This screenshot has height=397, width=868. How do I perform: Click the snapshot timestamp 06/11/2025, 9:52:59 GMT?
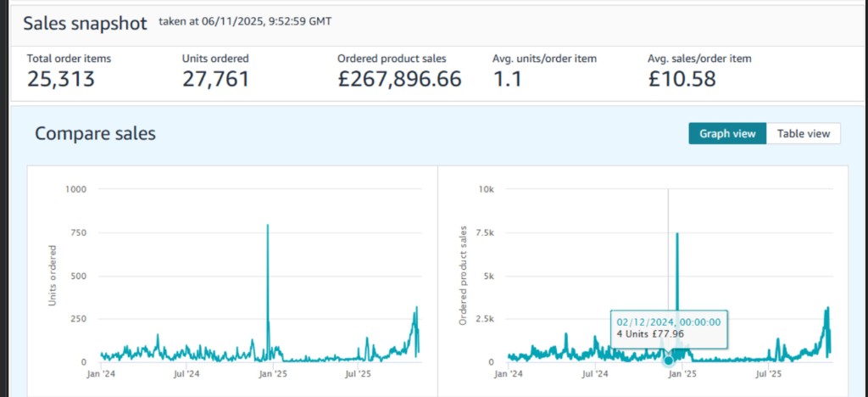[269, 21]
